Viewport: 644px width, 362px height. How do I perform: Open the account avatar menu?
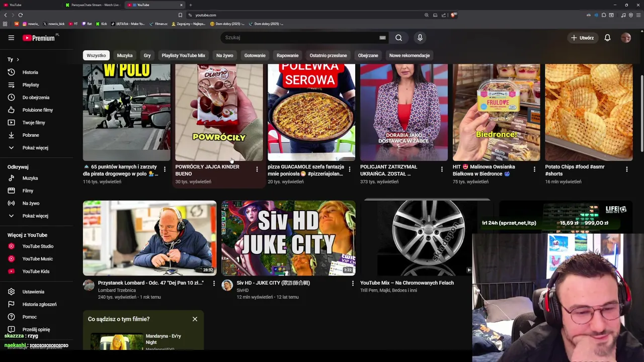[626, 38]
